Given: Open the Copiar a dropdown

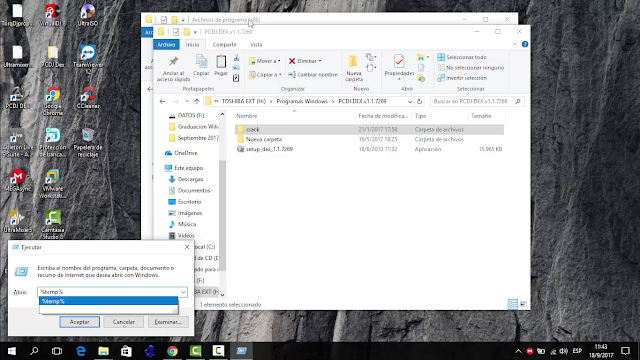Looking at the screenshot, I should (x=265, y=75).
